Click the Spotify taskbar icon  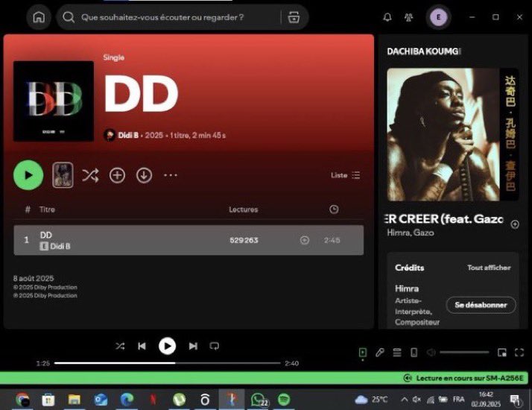pos(284,400)
